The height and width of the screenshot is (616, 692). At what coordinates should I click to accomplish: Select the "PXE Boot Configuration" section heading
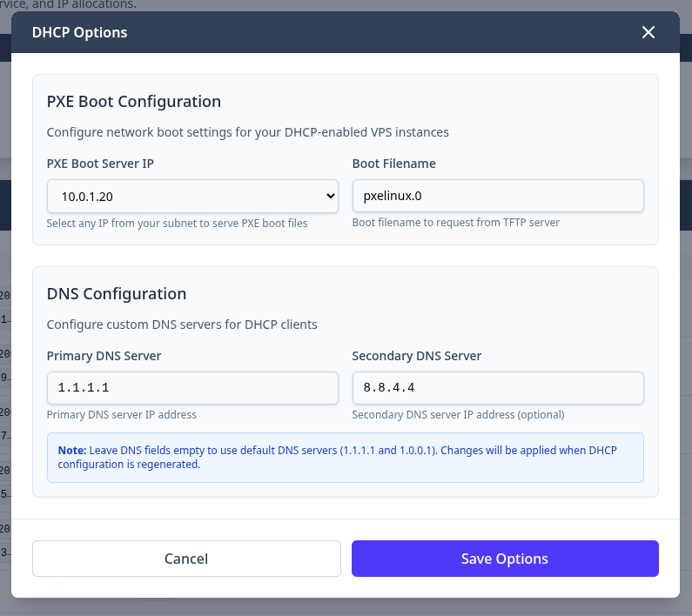(x=133, y=102)
